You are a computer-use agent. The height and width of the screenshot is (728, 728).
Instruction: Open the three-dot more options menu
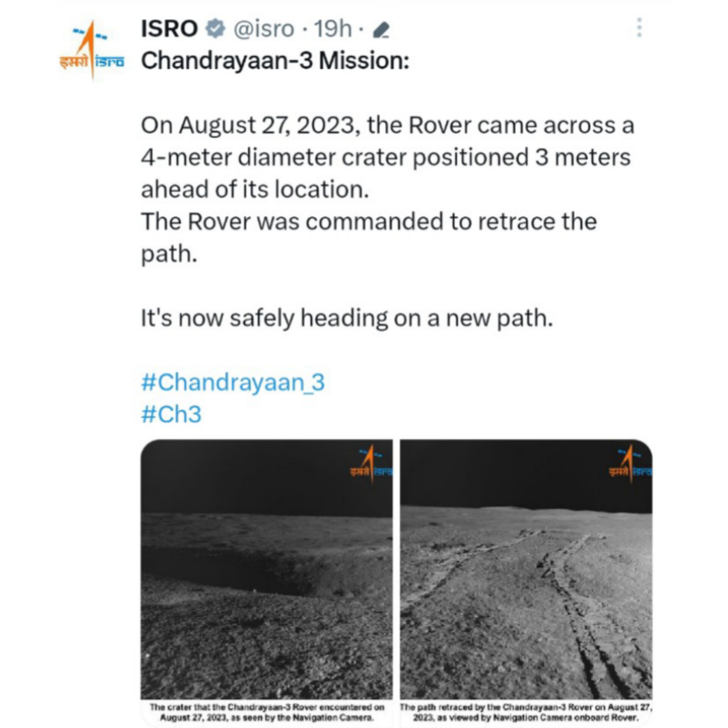(x=639, y=27)
